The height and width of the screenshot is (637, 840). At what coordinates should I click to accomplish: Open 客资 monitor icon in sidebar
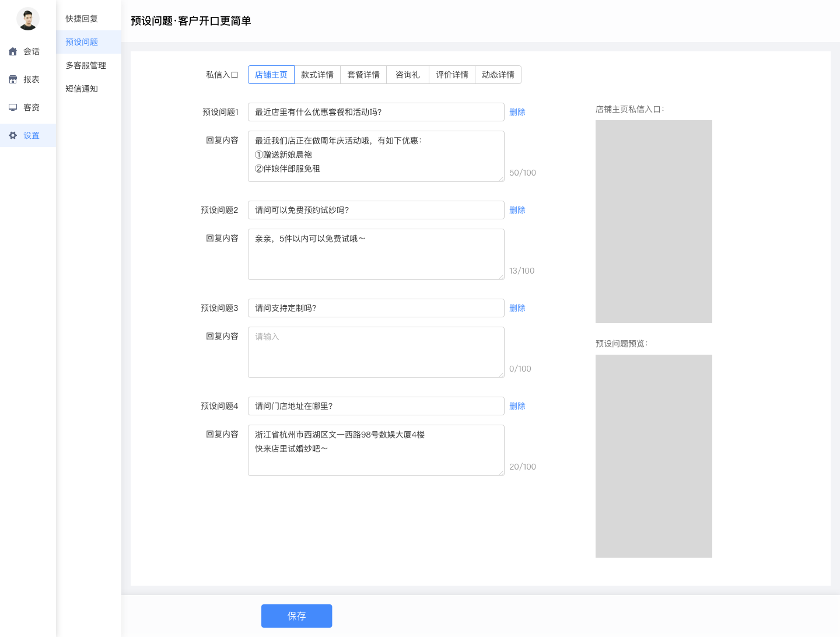pyautogui.click(x=13, y=107)
